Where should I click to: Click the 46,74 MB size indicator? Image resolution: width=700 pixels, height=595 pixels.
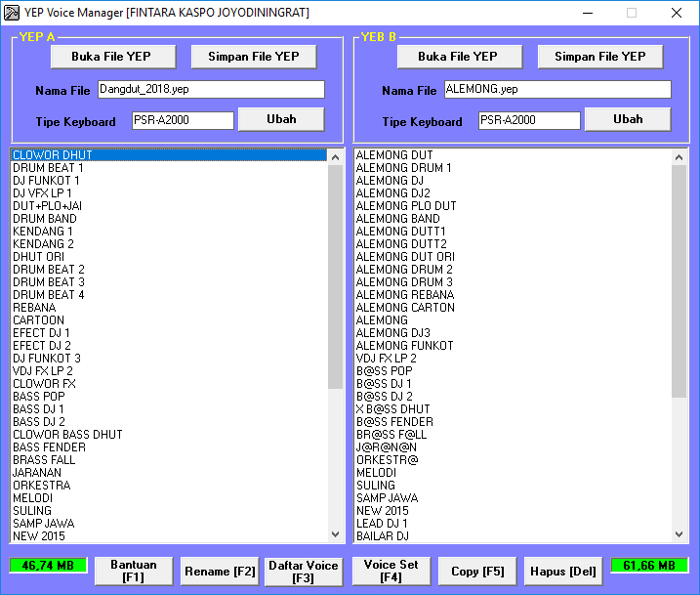click(48, 565)
